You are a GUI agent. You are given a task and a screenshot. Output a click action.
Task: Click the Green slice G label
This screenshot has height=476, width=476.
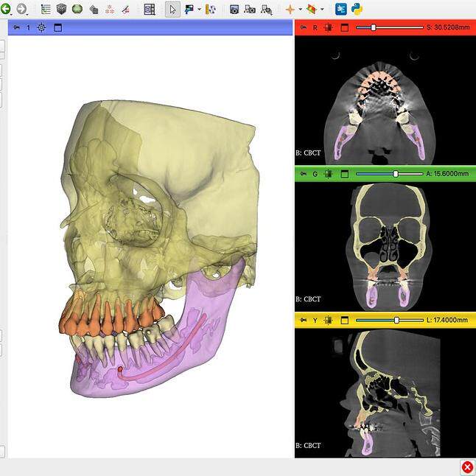click(315, 174)
